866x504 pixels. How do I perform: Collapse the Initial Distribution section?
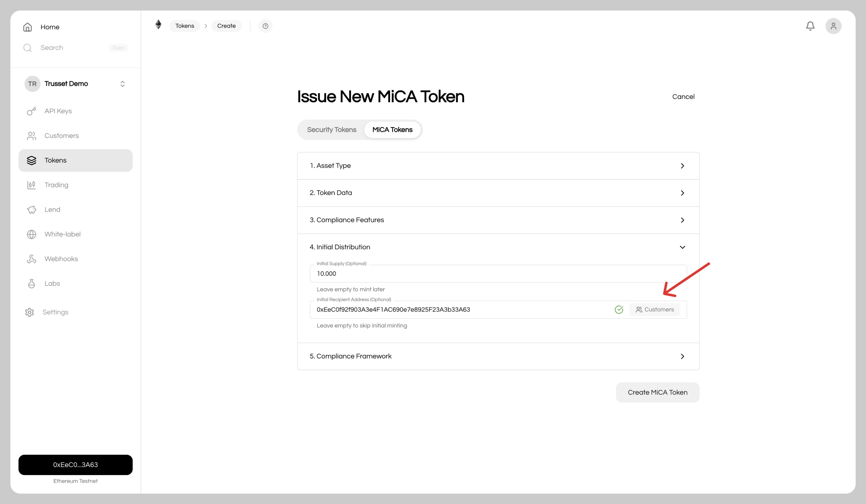(x=682, y=247)
